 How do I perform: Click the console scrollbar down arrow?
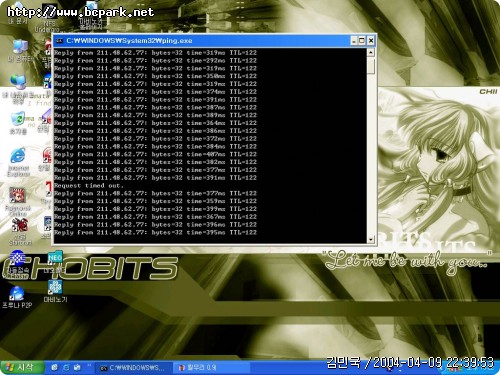371,239
